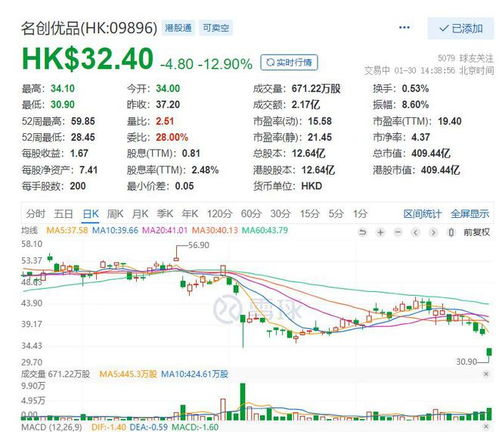This screenshot has width=499, height=432.
Task: Click the 量比 value 2.51
Action: click(165, 121)
